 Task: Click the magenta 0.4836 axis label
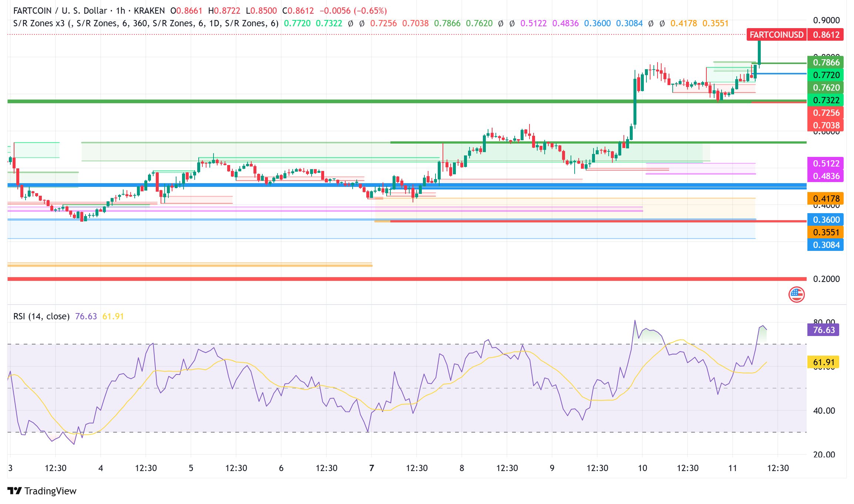tap(826, 176)
